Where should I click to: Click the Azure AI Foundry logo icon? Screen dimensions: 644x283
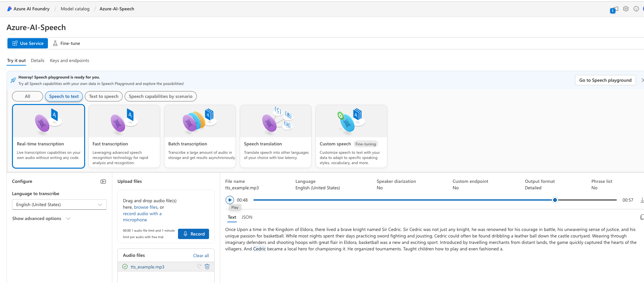click(x=9, y=9)
